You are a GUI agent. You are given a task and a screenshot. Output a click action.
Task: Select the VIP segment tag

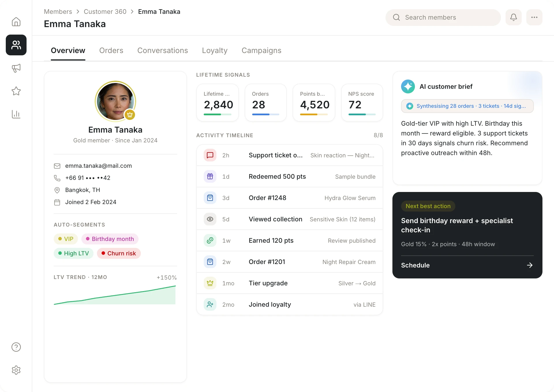[66, 239]
